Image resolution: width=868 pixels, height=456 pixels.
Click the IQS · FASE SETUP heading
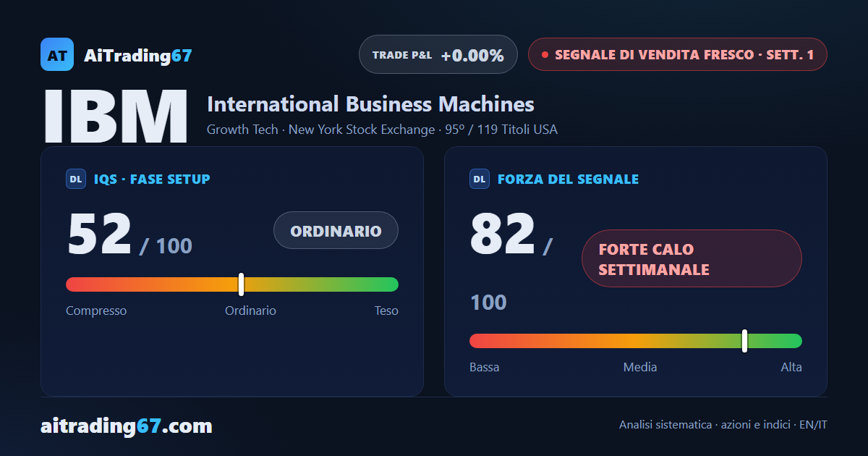pos(152,180)
